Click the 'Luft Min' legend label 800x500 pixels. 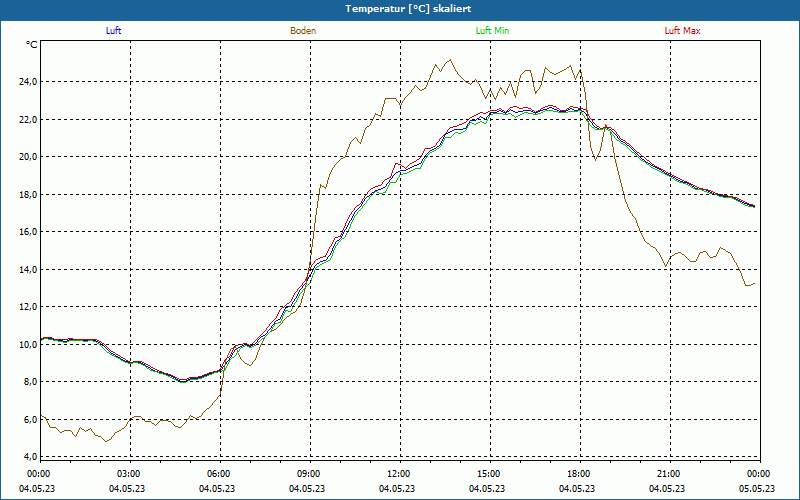coord(492,31)
